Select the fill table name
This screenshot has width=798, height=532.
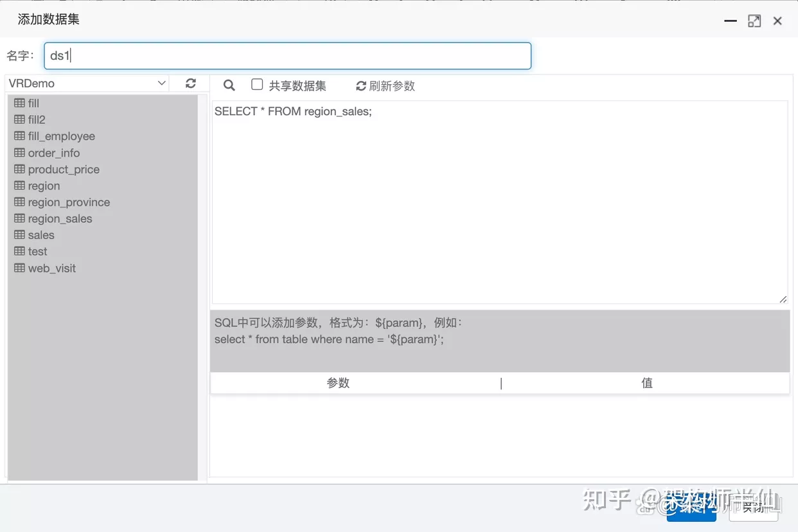click(33, 103)
